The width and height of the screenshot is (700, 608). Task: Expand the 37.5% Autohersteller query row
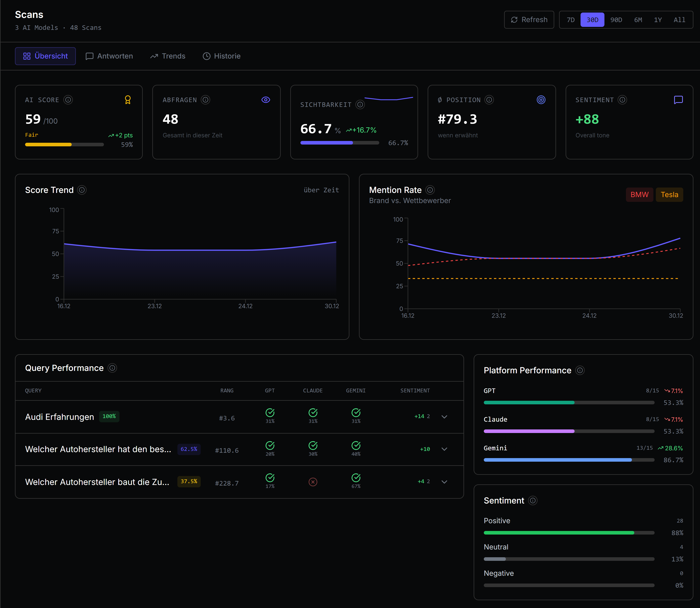(444, 482)
